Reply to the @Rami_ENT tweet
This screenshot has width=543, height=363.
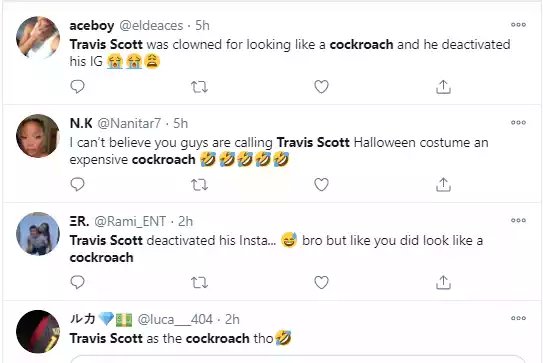[x=77, y=283]
